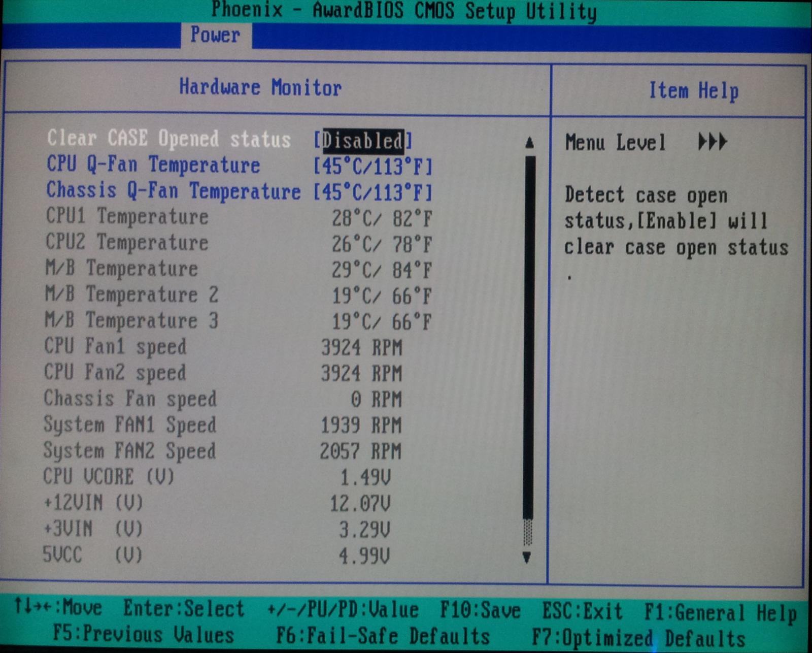Click the M/B Temperature 2 row

coord(239,295)
